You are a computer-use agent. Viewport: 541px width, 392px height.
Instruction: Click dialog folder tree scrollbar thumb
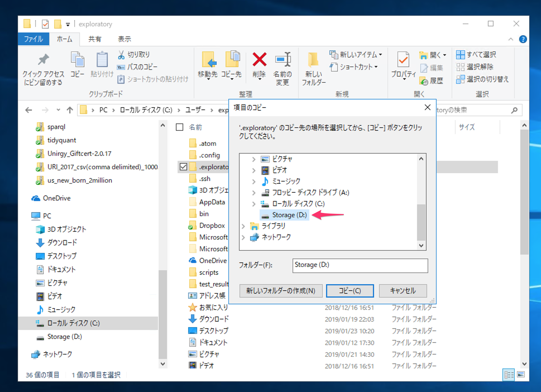pos(421,222)
